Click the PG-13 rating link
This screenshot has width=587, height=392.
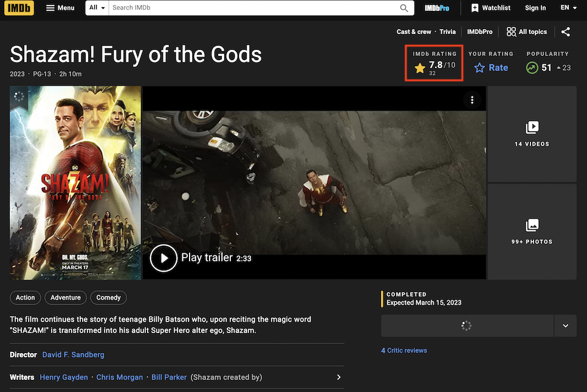[x=42, y=74]
